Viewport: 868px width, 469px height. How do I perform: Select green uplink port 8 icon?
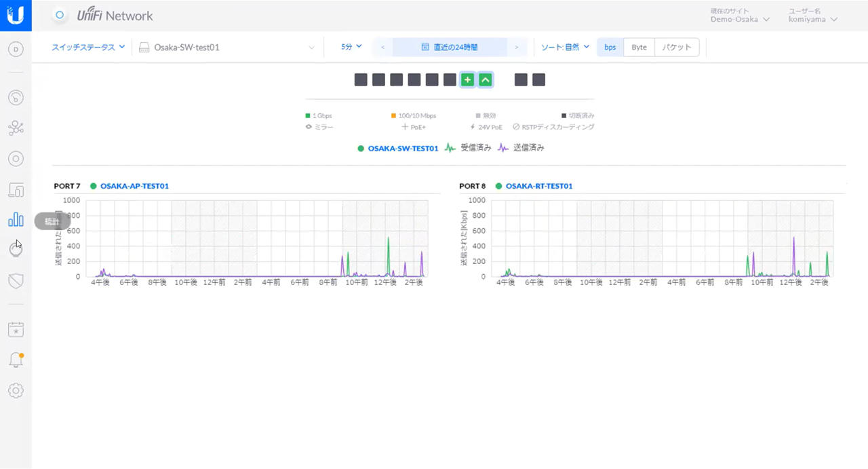(x=485, y=80)
